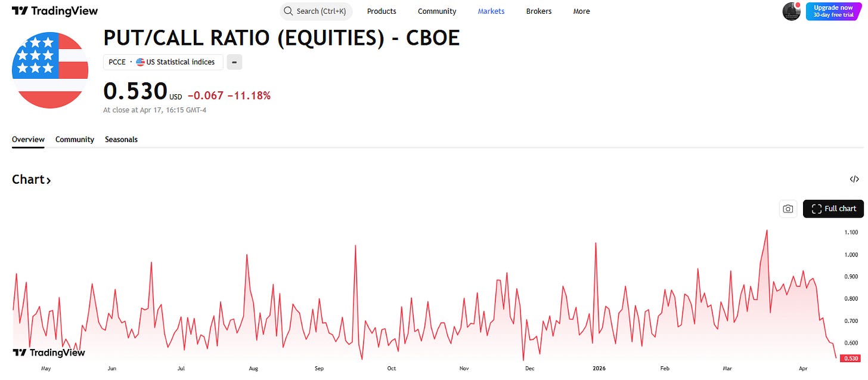Click the May label on the time axis
The width and height of the screenshot is (868, 380).
(x=46, y=369)
